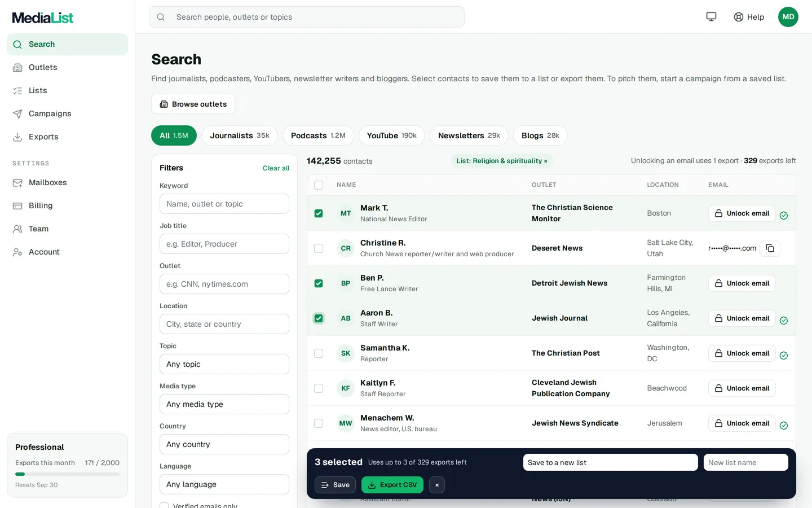Open Account settings
The height and width of the screenshot is (508, 812).
pyautogui.click(x=67, y=252)
